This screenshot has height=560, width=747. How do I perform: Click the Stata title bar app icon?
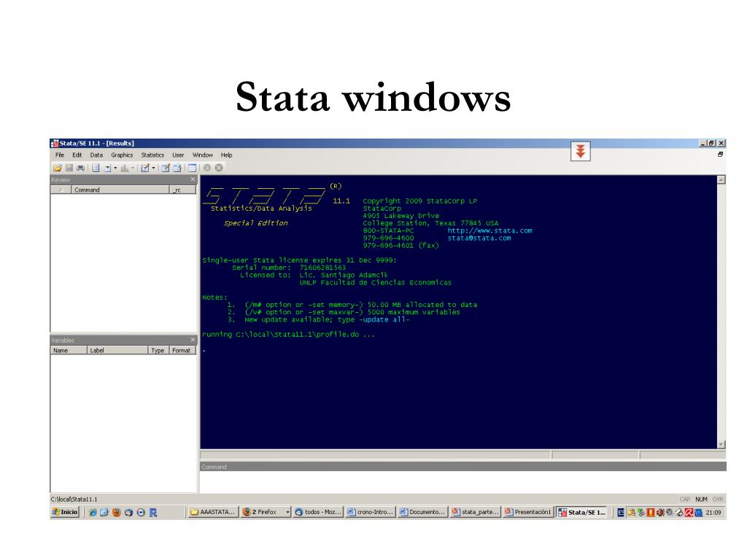[x=55, y=144]
